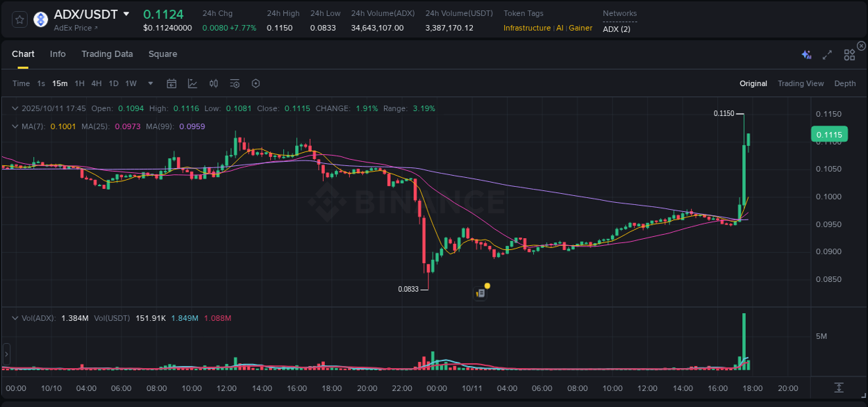868x407 pixels.
Task: Click the favorite star icon
Action: pos(19,20)
